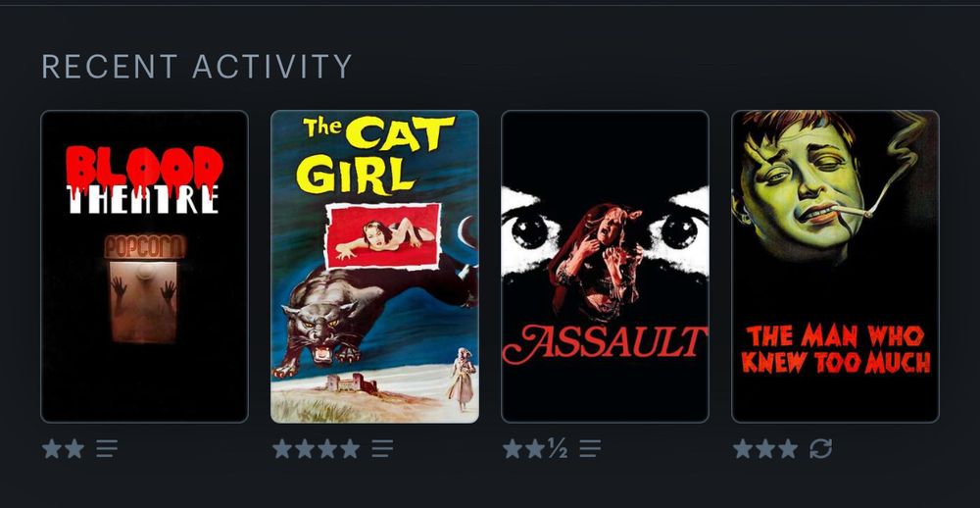
Task: Click the half-star symbol under Assault
Action: pyautogui.click(x=559, y=448)
